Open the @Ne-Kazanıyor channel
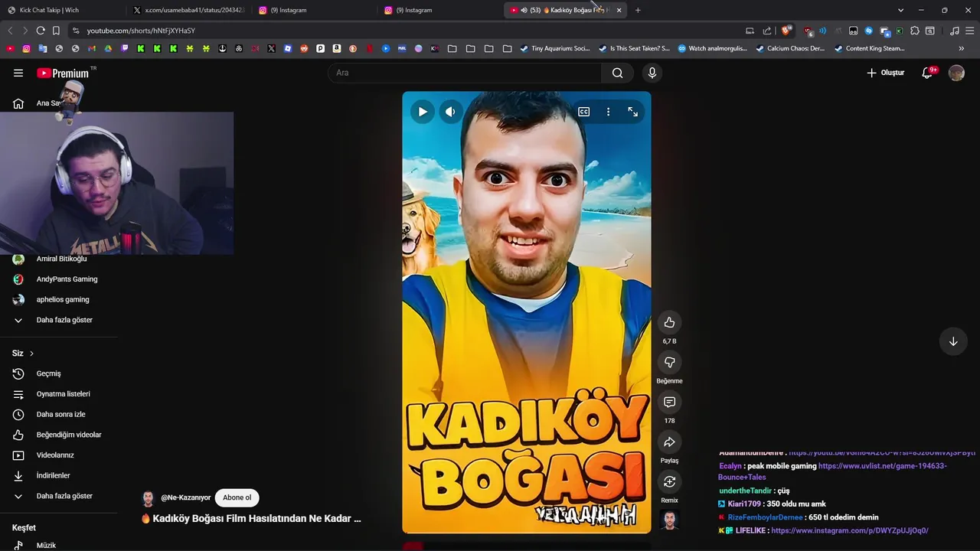980x551 pixels. 185,497
